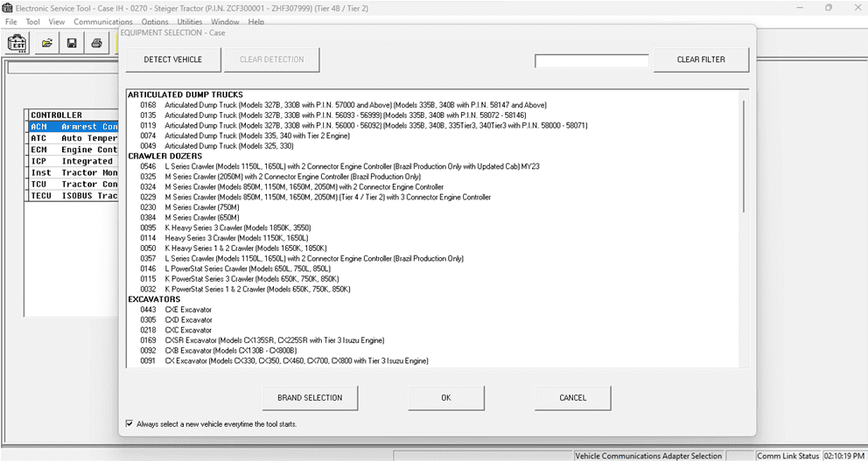Click the open folder toolbar icon

(47, 43)
